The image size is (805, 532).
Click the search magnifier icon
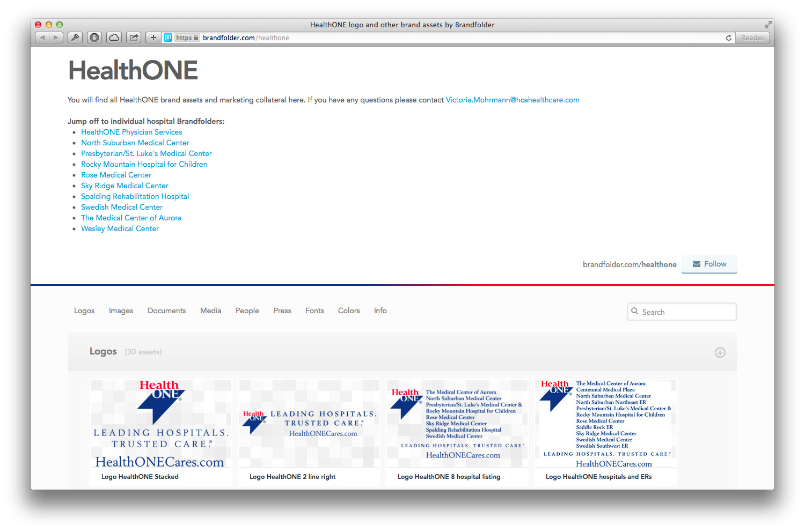tap(635, 311)
